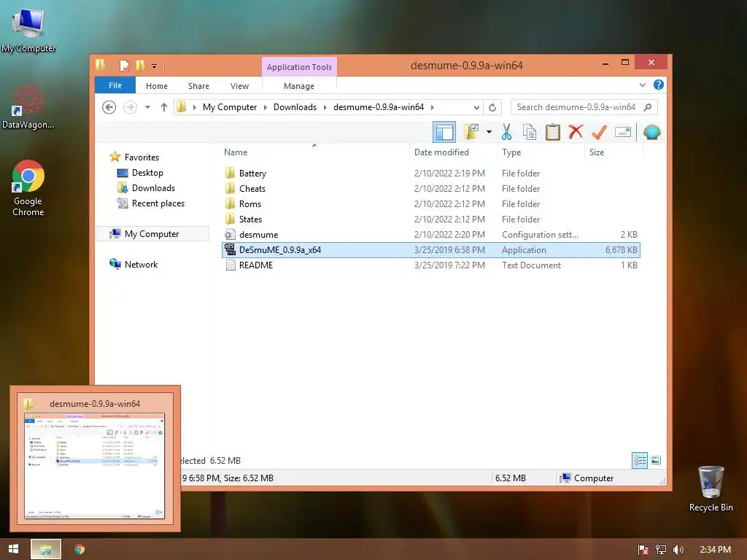Select Recent places in Favorites
747x560 pixels.
[x=158, y=203]
